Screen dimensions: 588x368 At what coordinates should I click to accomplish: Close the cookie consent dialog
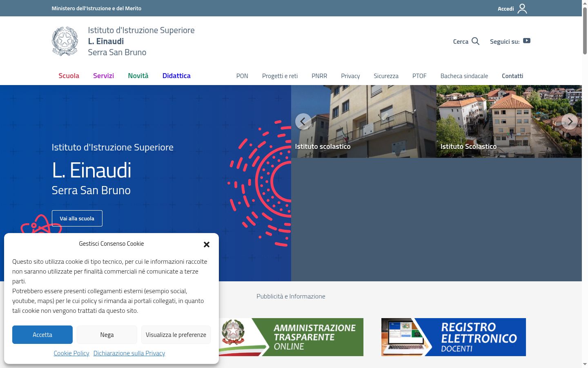click(x=207, y=245)
